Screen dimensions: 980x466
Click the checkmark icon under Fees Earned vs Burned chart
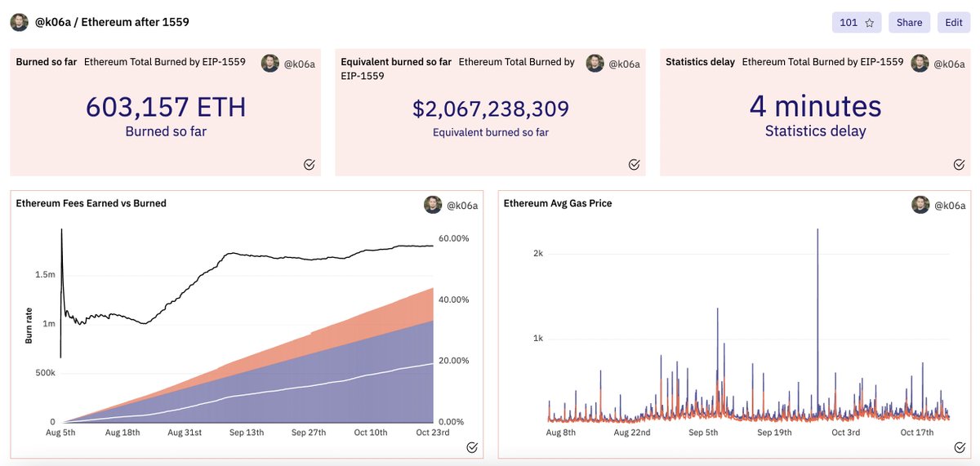(471, 447)
